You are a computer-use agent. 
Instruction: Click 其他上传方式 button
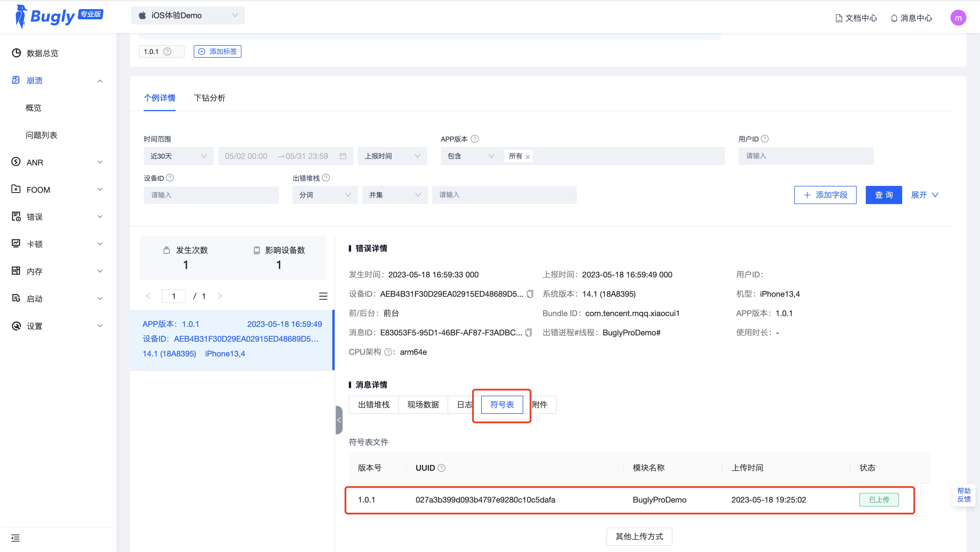[639, 537]
